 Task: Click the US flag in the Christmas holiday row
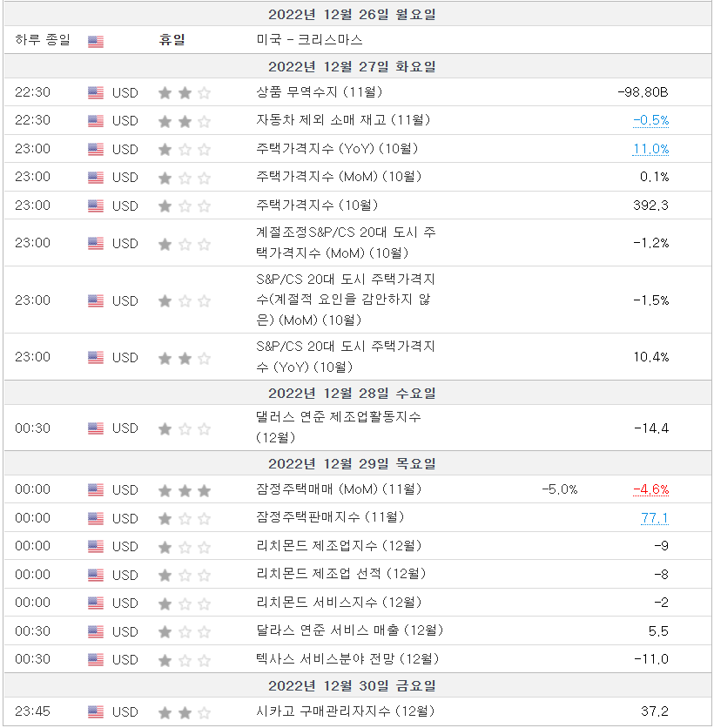coord(96,41)
